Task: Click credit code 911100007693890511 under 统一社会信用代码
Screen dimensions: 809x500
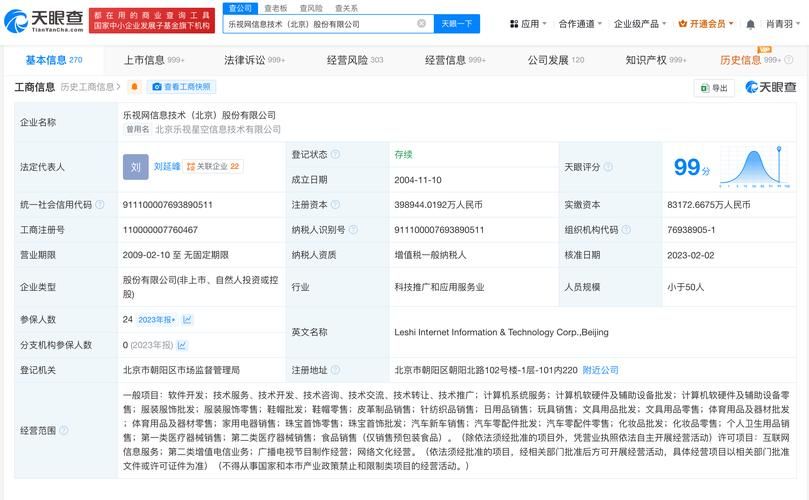Action: 167,204
